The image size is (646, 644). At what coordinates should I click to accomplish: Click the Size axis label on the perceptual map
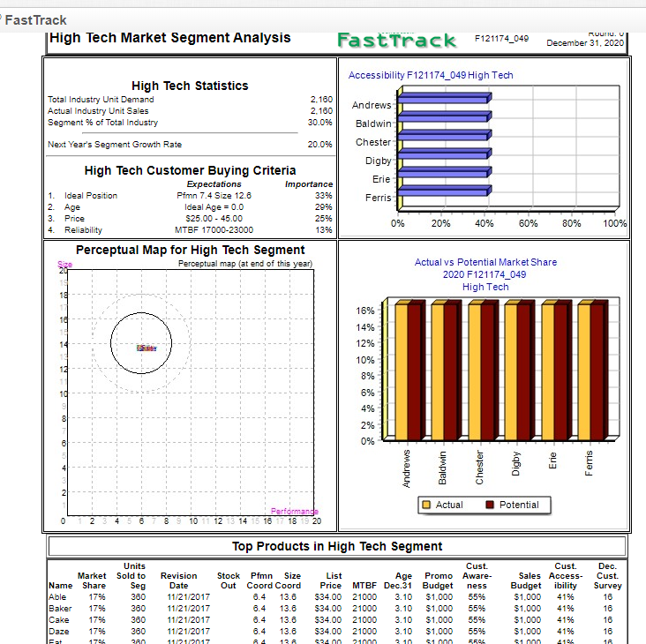click(64, 265)
